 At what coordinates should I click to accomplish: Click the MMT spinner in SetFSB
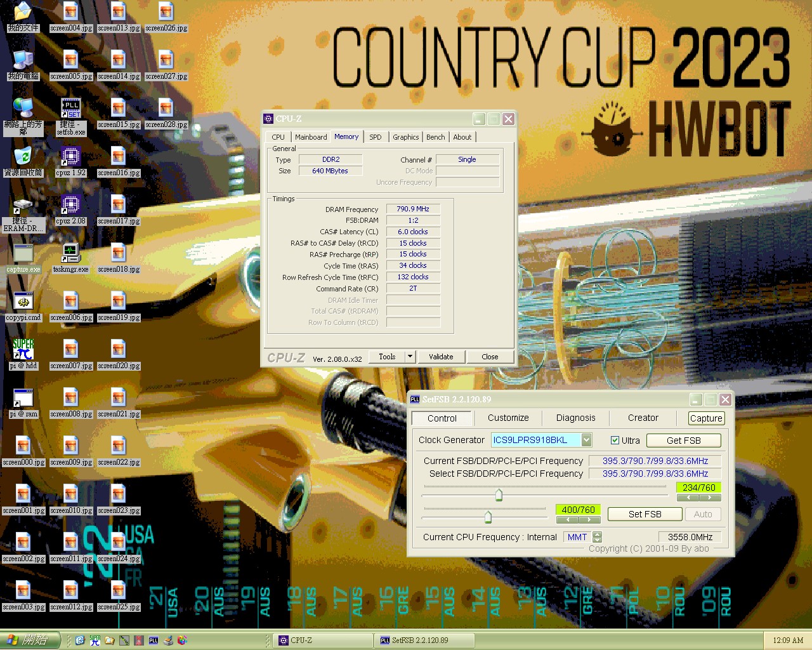[597, 537]
